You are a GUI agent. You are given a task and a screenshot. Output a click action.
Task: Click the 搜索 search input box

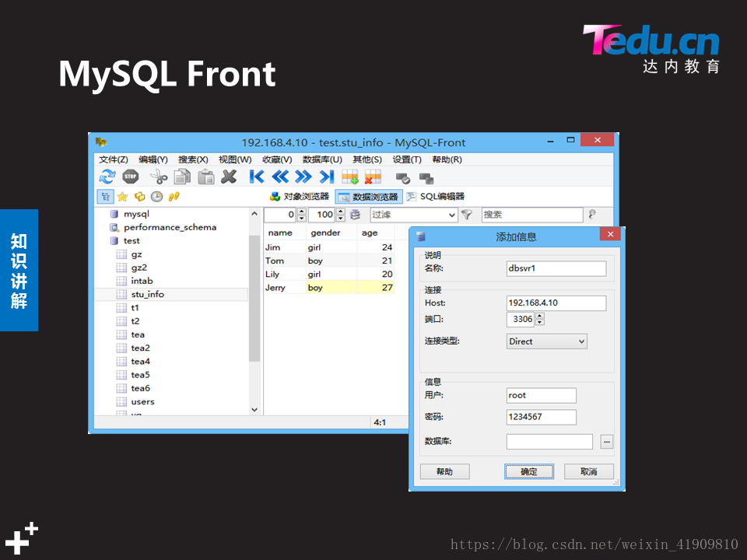[x=532, y=215]
